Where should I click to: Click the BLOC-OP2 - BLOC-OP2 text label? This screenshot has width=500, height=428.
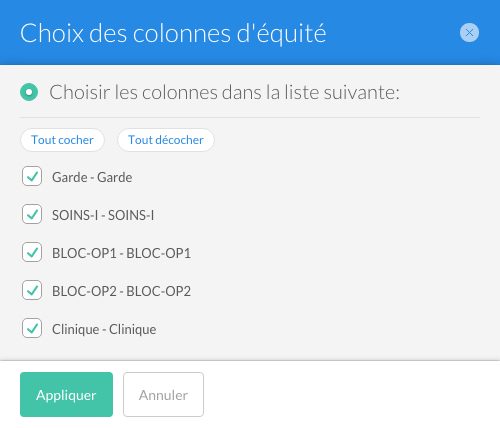[x=121, y=291]
